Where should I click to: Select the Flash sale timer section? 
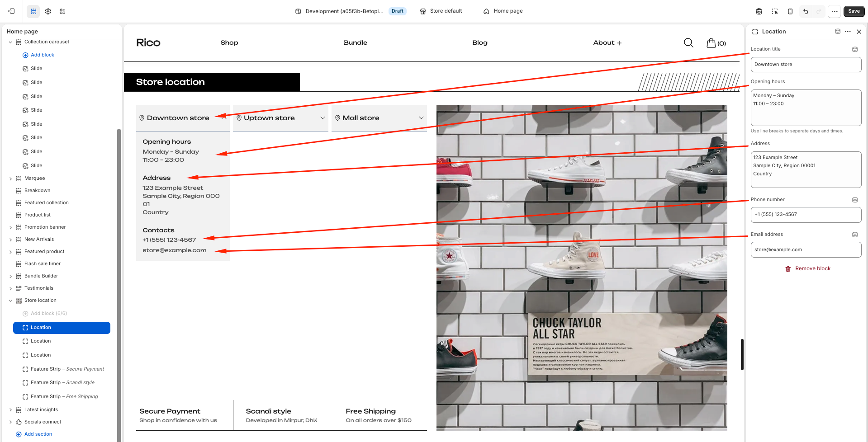tap(42, 264)
